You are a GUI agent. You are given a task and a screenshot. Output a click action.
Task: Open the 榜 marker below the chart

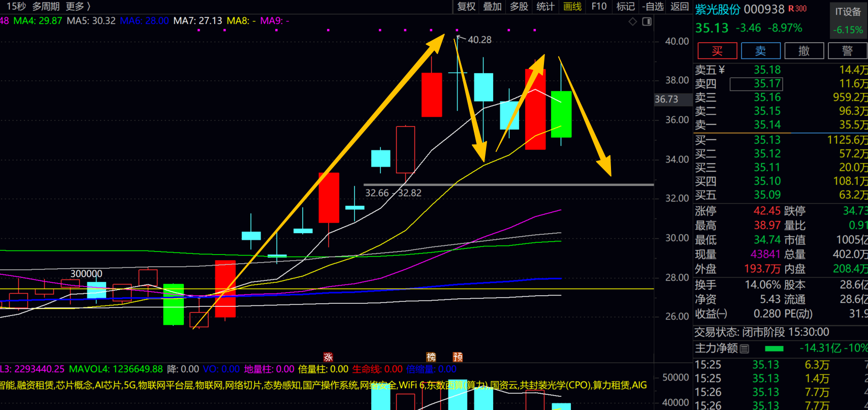(x=431, y=357)
